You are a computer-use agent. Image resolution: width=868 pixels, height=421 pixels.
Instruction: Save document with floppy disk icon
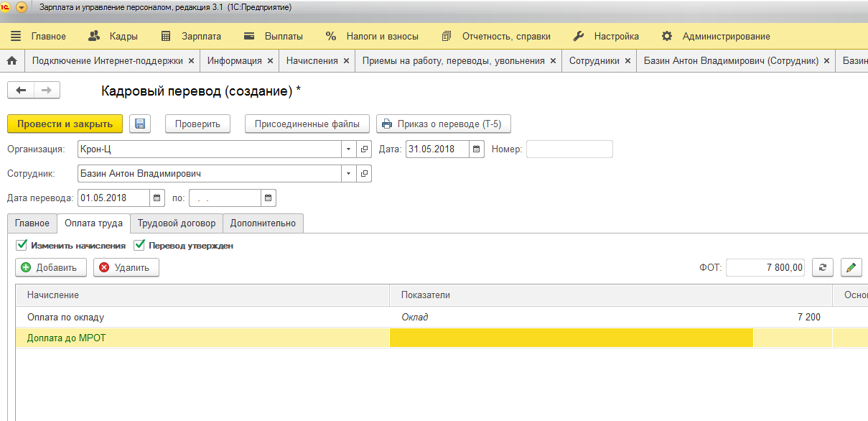pos(140,124)
